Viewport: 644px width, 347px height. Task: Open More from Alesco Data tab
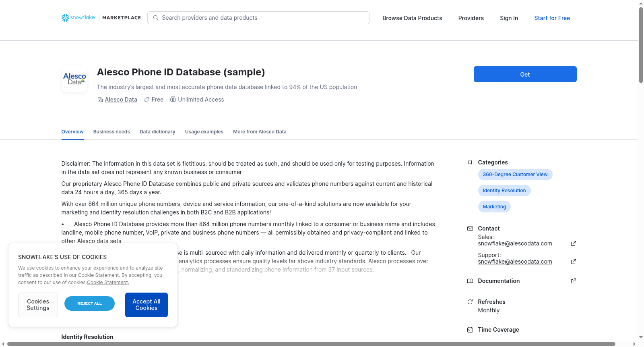(260, 132)
